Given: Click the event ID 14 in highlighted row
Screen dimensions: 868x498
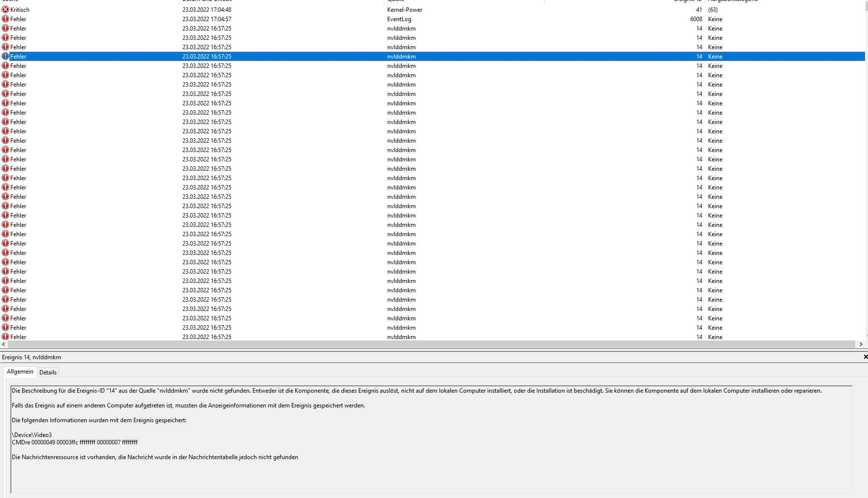Looking at the screenshot, I should coord(699,57).
